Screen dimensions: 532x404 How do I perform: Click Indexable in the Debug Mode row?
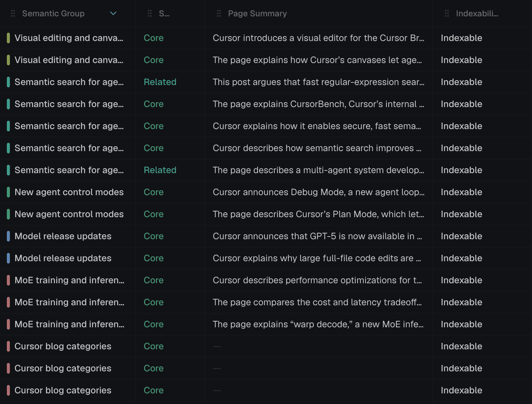461,192
